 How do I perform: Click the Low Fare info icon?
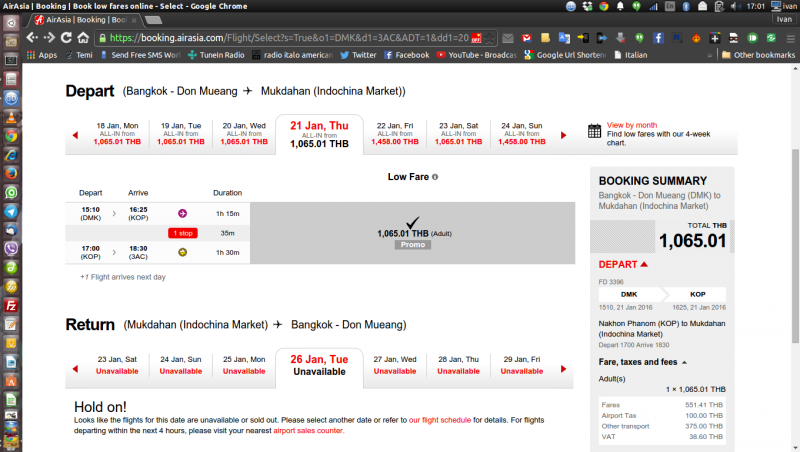point(435,177)
